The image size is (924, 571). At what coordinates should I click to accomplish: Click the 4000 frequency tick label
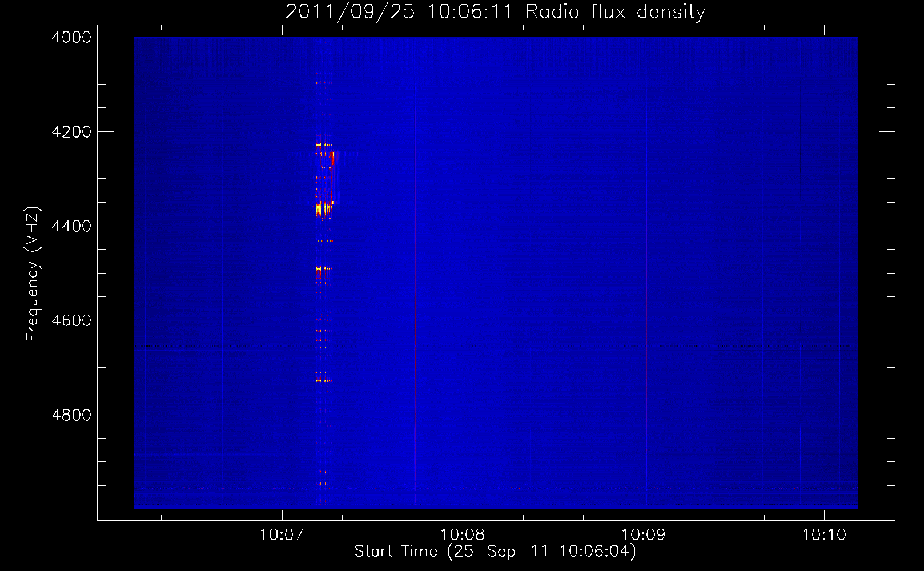coord(71,37)
